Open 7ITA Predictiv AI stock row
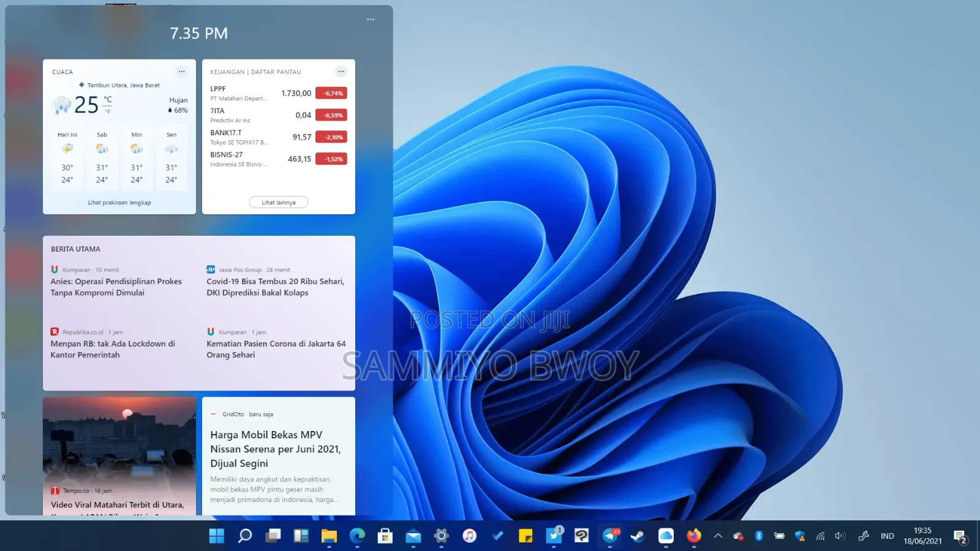The height and width of the screenshot is (551, 980). (x=279, y=115)
